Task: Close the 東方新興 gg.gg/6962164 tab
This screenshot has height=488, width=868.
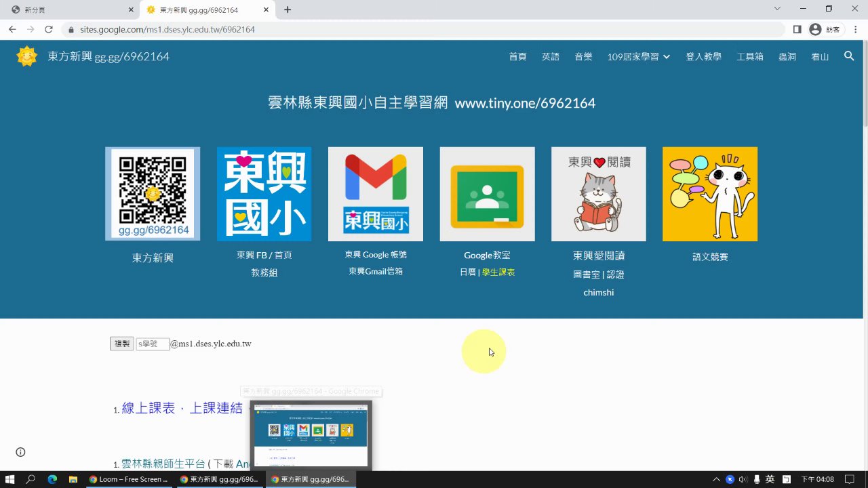Action: pyautogui.click(x=267, y=9)
